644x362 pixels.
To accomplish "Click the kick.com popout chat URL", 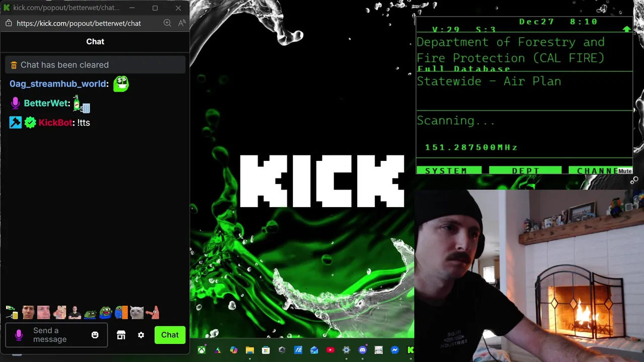I will 78,23.
